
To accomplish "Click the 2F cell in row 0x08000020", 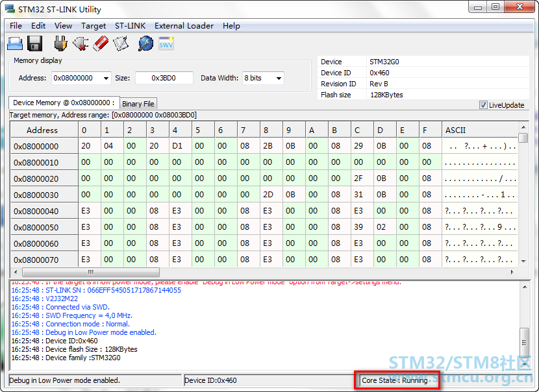I will (362, 178).
